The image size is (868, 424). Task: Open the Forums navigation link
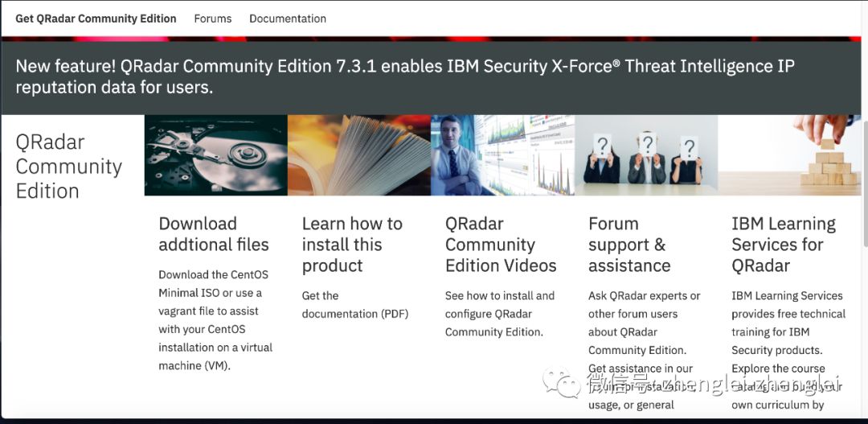(x=212, y=19)
